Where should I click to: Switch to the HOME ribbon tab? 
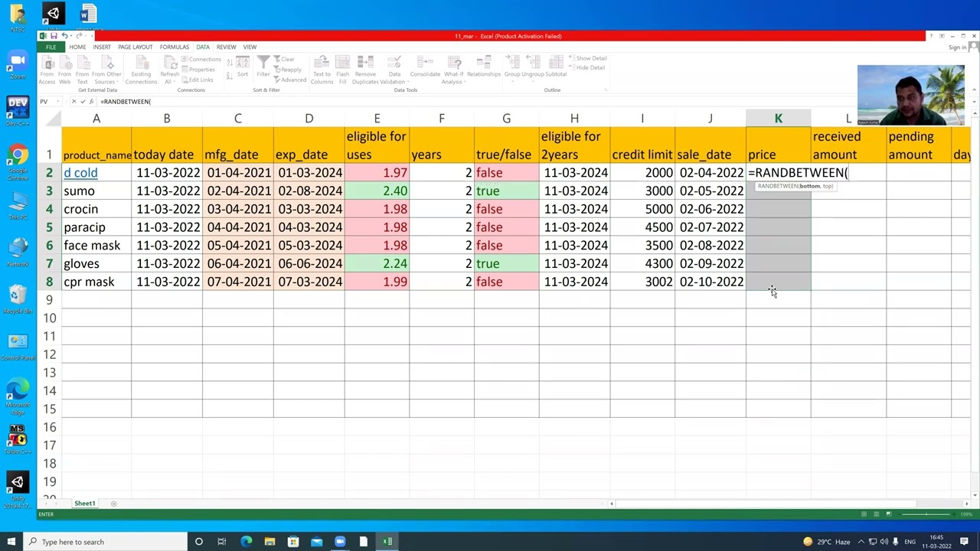[x=77, y=47]
